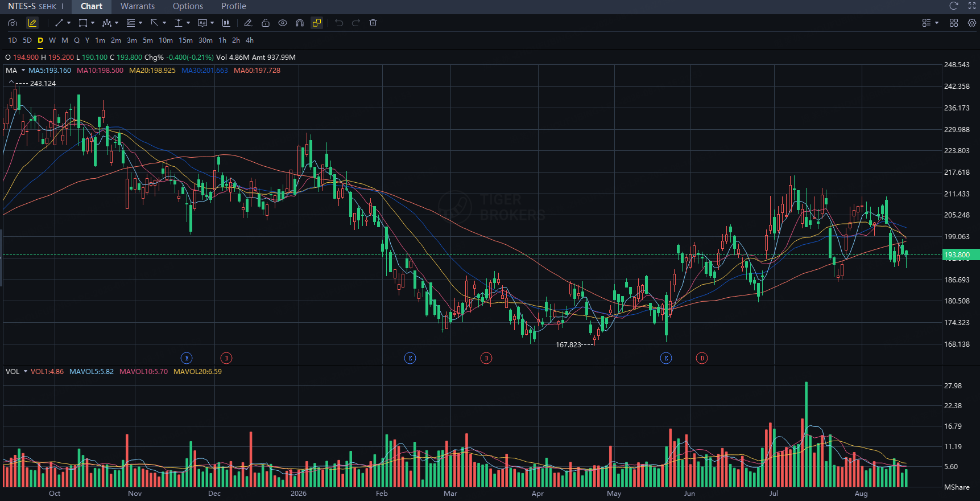Screen dimensions: 980x501
Task: Open the Options tab
Action: tap(188, 6)
